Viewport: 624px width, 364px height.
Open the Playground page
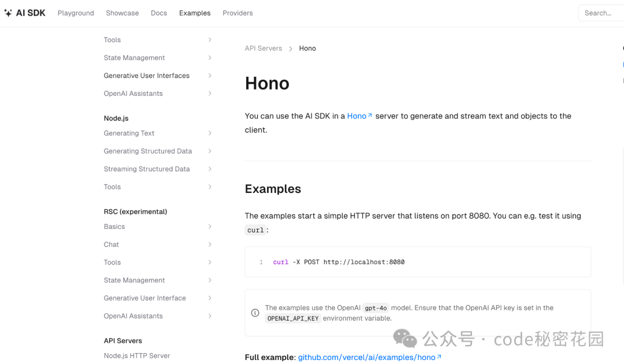point(75,13)
